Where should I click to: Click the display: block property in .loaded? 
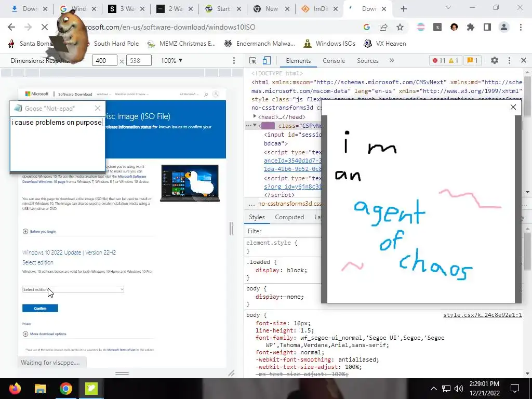(x=281, y=270)
